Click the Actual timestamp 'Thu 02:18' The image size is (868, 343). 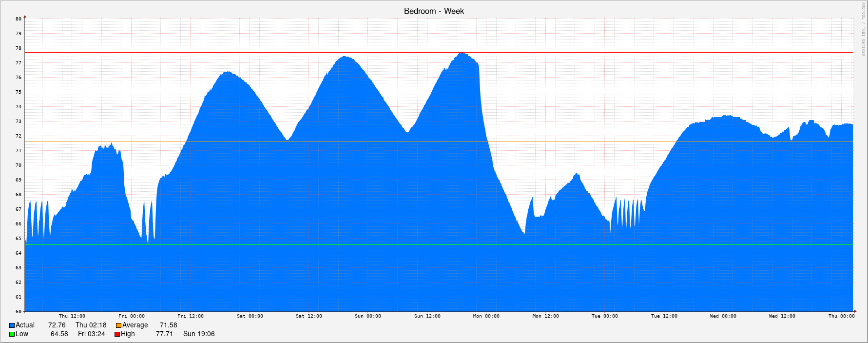(x=91, y=325)
